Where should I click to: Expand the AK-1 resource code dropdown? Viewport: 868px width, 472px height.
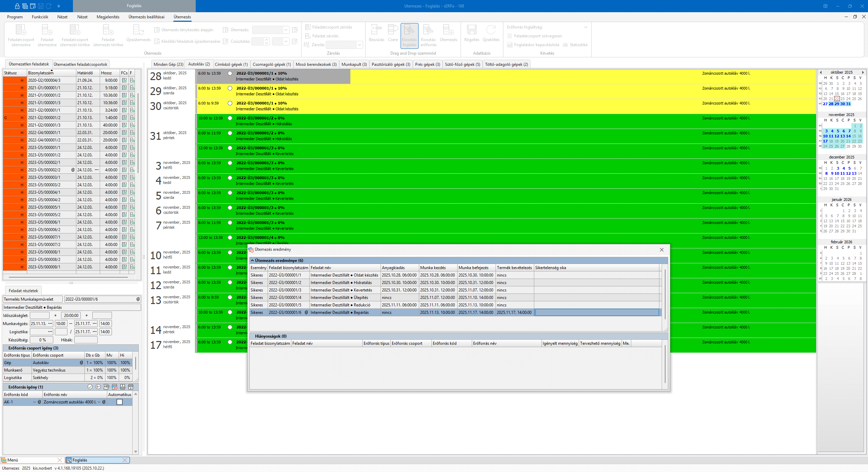pyautogui.click(x=34, y=402)
